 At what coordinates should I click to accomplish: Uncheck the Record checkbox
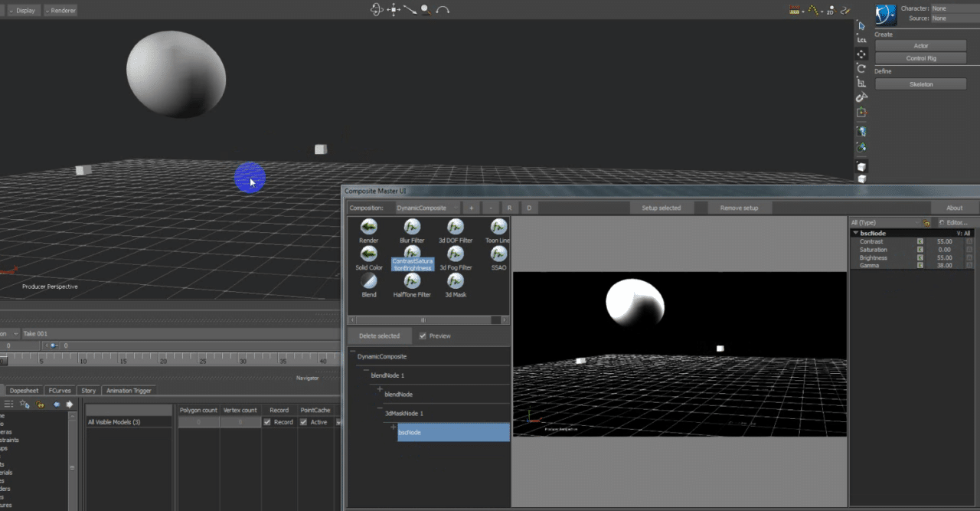click(267, 422)
